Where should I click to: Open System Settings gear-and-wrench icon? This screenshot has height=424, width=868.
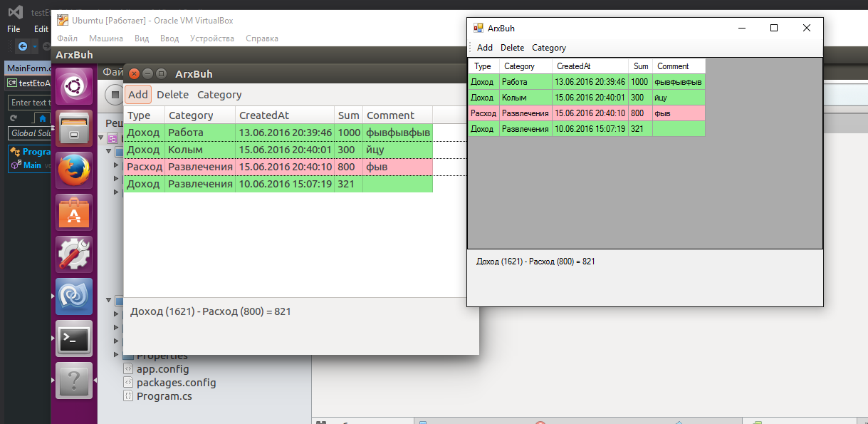tap(74, 255)
